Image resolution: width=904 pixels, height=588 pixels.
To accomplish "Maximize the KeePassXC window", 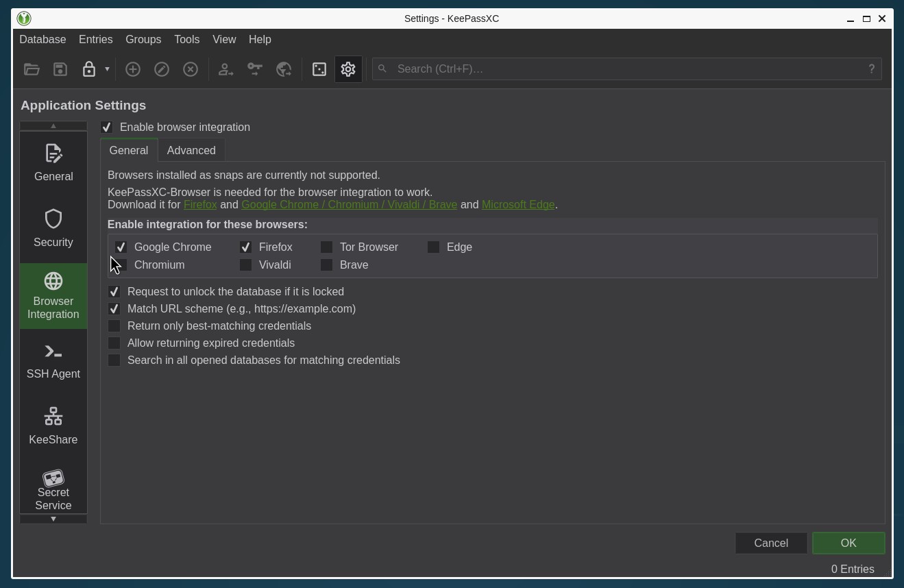I will (x=866, y=19).
